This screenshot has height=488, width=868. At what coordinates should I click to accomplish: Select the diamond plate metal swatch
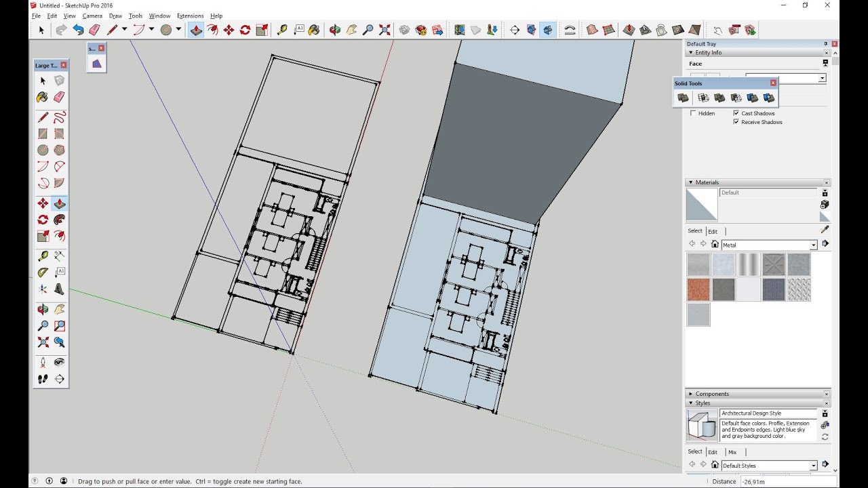(x=799, y=289)
